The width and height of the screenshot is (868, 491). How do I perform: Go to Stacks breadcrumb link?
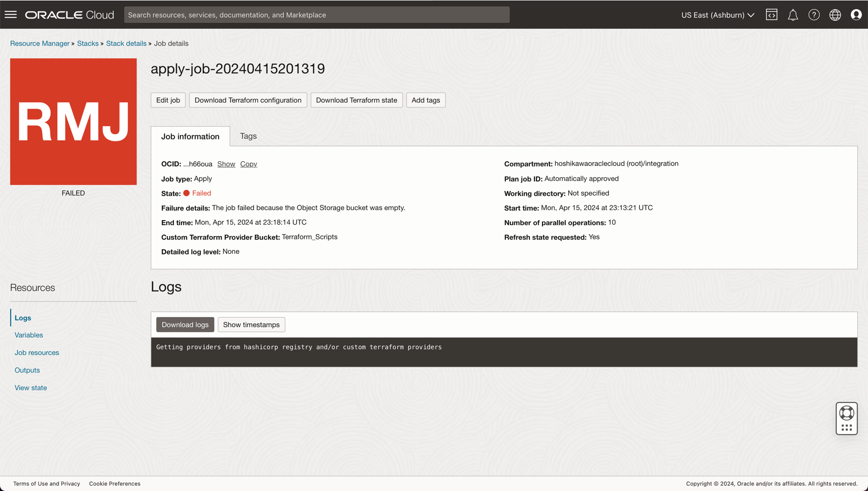(88, 43)
